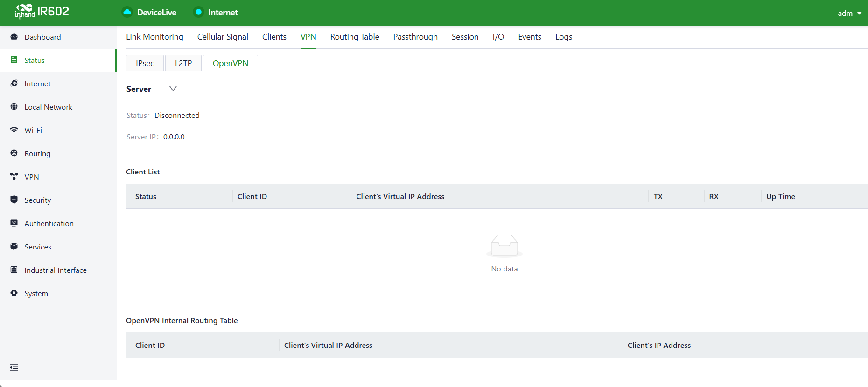Switch to the IPsec tab
Screen dimensions: 868x387
145,63
